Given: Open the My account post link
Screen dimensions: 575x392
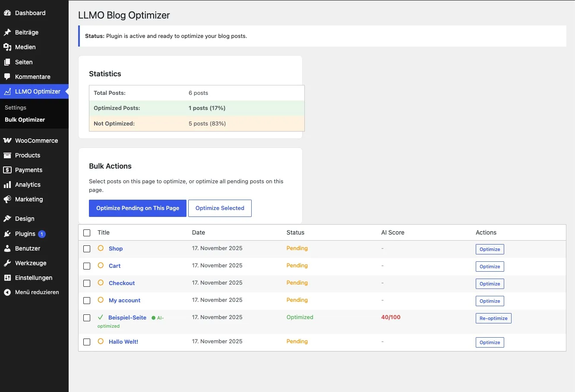Looking at the screenshot, I should [124, 300].
